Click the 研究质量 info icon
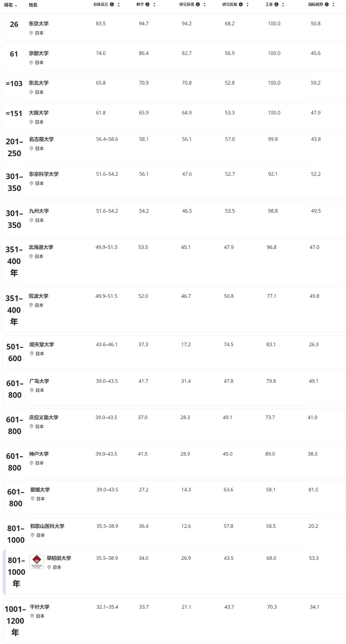Screen dimensions: 346x644 point(241,4)
